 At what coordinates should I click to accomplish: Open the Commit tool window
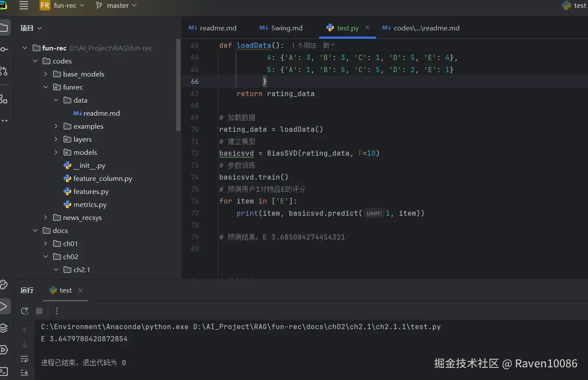point(3,49)
